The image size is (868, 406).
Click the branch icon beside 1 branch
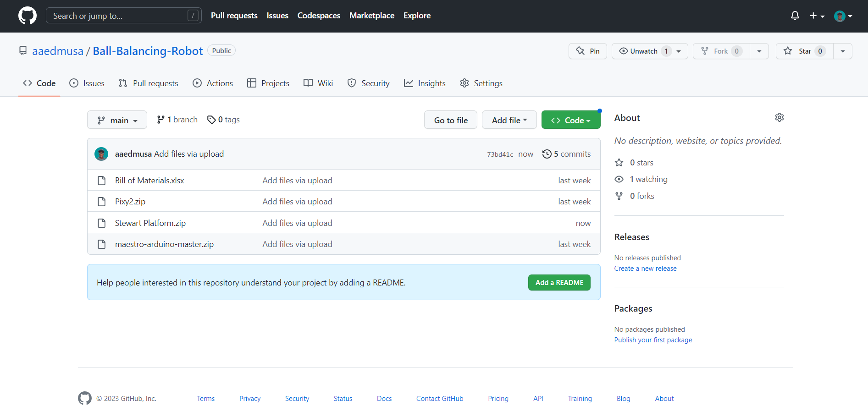[x=160, y=120]
